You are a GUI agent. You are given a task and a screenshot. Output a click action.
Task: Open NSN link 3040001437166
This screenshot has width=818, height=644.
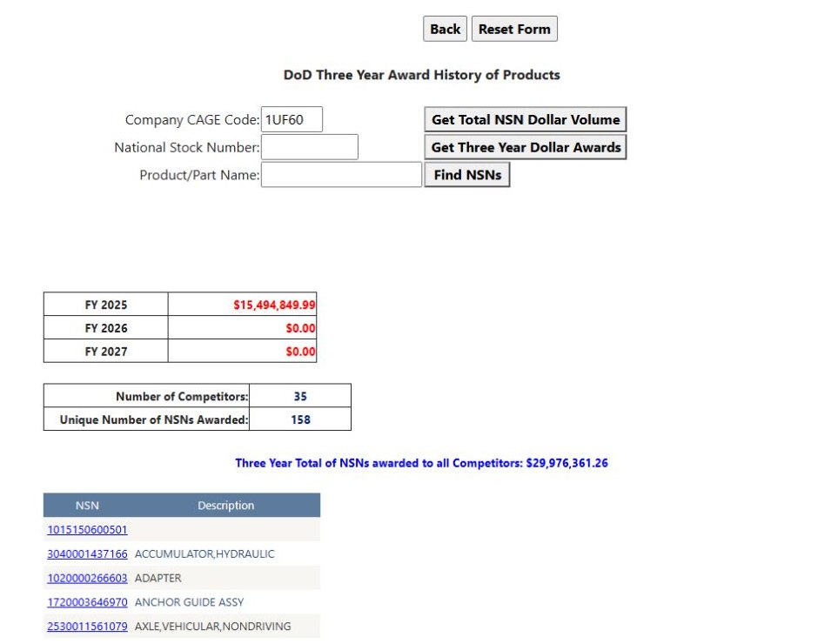(87, 553)
